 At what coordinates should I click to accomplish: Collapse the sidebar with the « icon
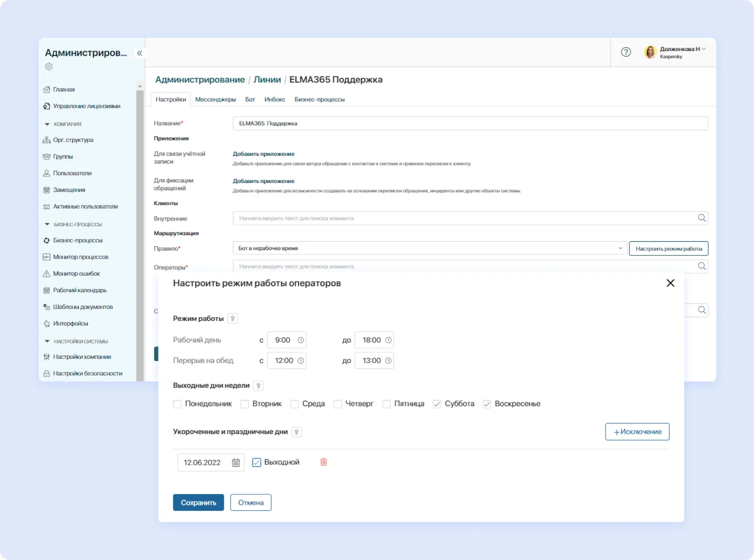point(139,53)
